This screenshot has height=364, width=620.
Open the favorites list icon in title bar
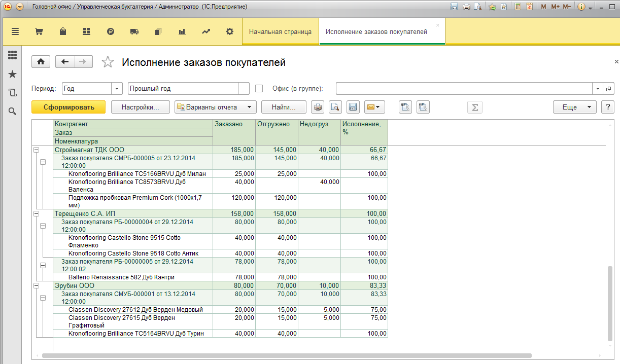click(504, 7)
